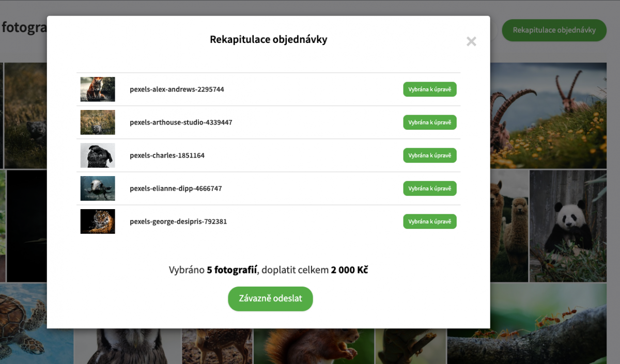Select the file name pexels-charles-1851164
Viewport: 620px width, 364px height.
tap(167, 155)
